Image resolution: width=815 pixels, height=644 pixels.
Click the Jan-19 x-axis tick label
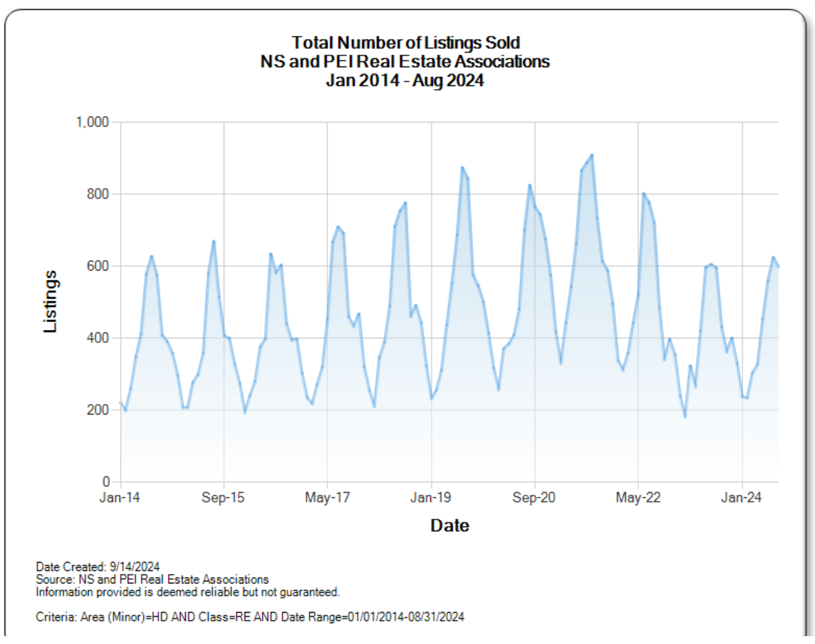pyautogui.click(x=430, y=497)
